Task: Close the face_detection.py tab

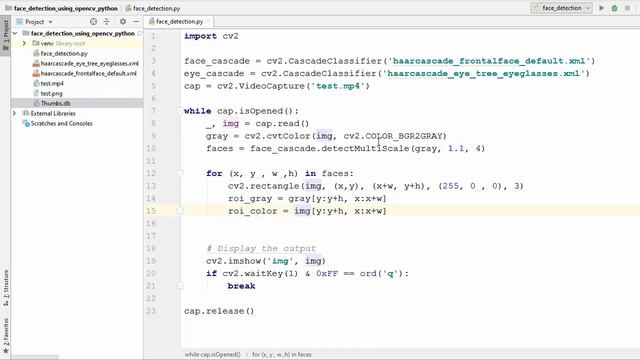Action: tap(208, 21)
